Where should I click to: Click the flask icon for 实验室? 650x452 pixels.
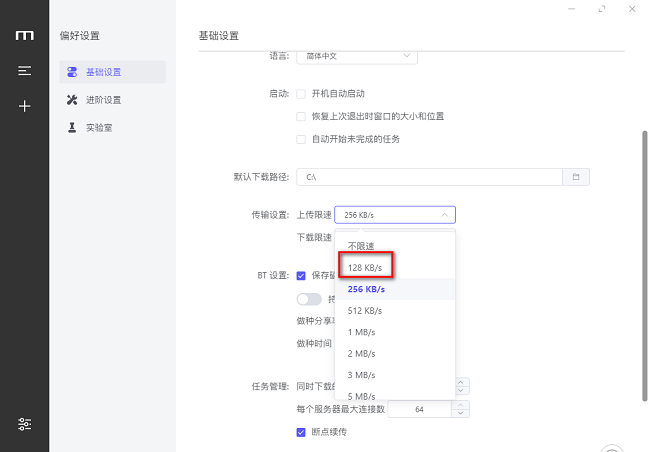pos(71,127)
